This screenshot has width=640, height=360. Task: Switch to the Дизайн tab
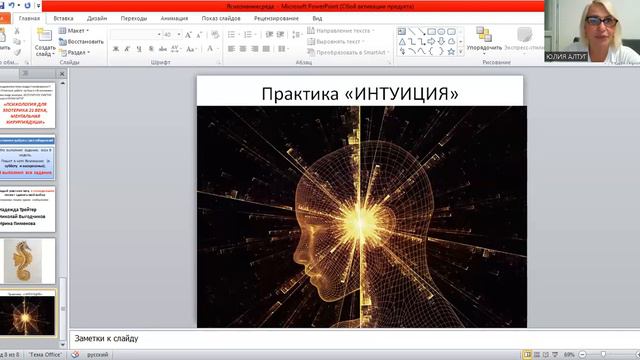pos(97,18)
